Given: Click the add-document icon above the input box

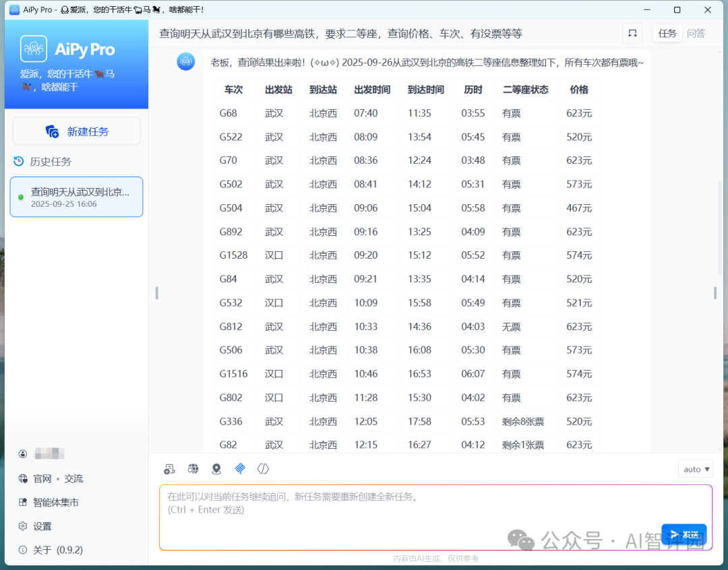Looking at the screenshot, I should click(169, 468).
